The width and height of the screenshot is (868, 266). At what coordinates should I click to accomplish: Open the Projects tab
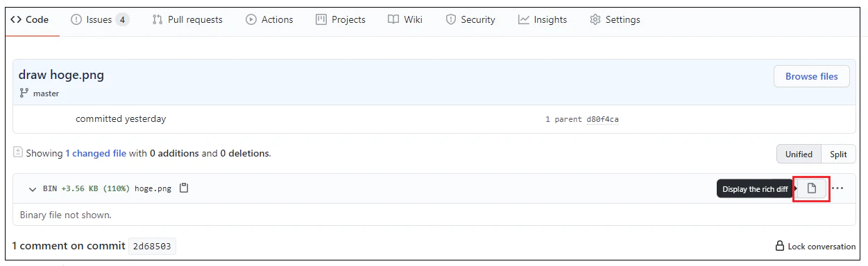340,19
